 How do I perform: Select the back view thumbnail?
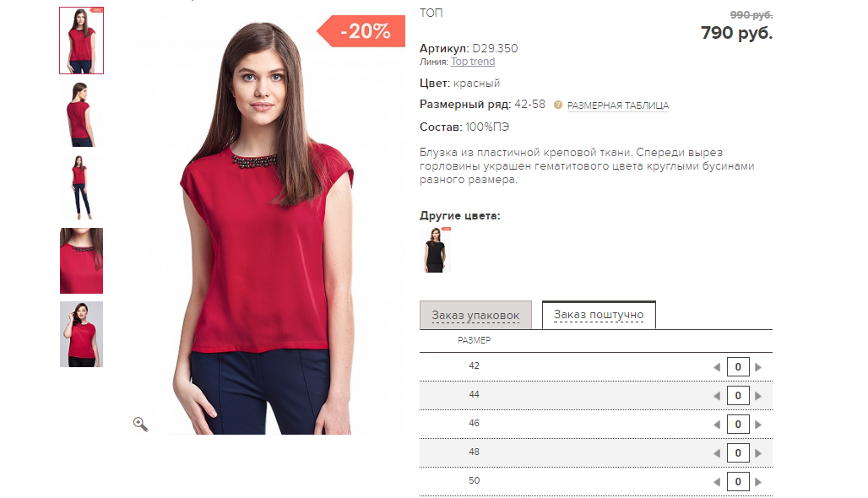[81, 114]
